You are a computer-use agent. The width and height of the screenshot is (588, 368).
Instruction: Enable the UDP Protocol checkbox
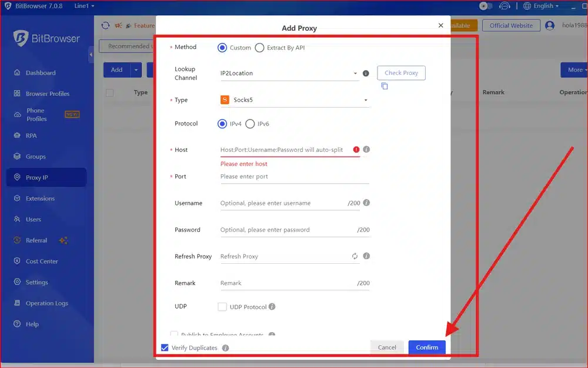222,307
